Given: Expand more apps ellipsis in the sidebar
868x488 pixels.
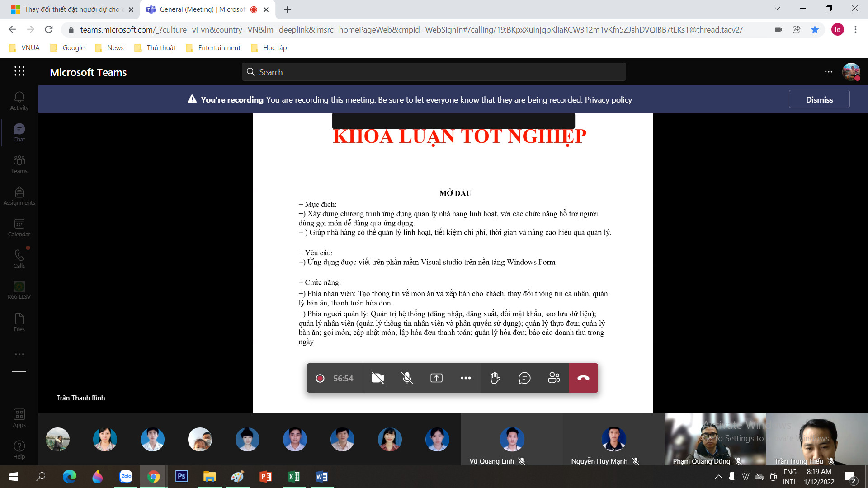Looking at the screenshot, I should pyautogui.click(x=19, y=354).
